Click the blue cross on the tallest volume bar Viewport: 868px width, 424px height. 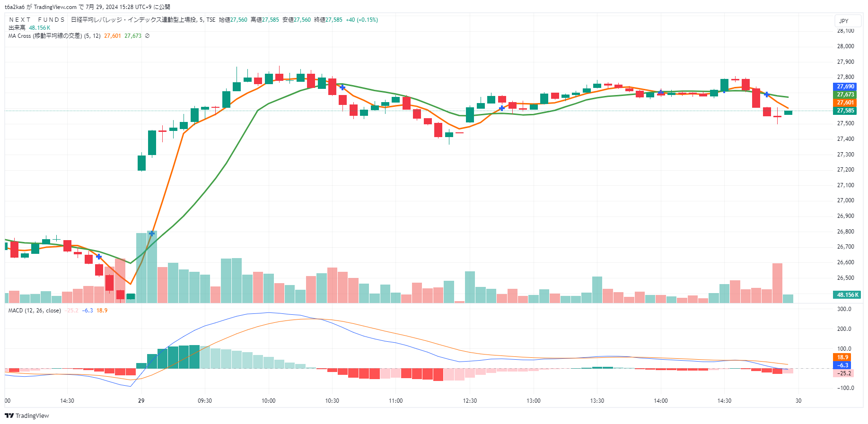151,233
